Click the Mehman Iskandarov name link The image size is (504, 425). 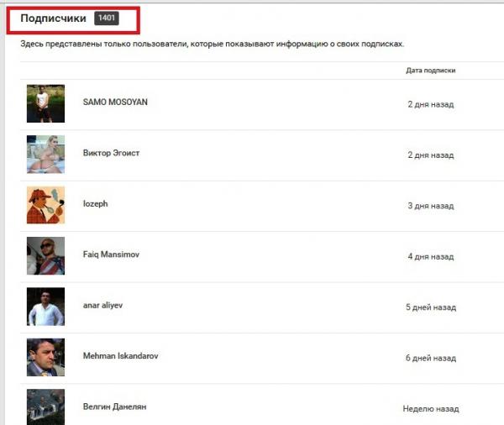(121, 356)
